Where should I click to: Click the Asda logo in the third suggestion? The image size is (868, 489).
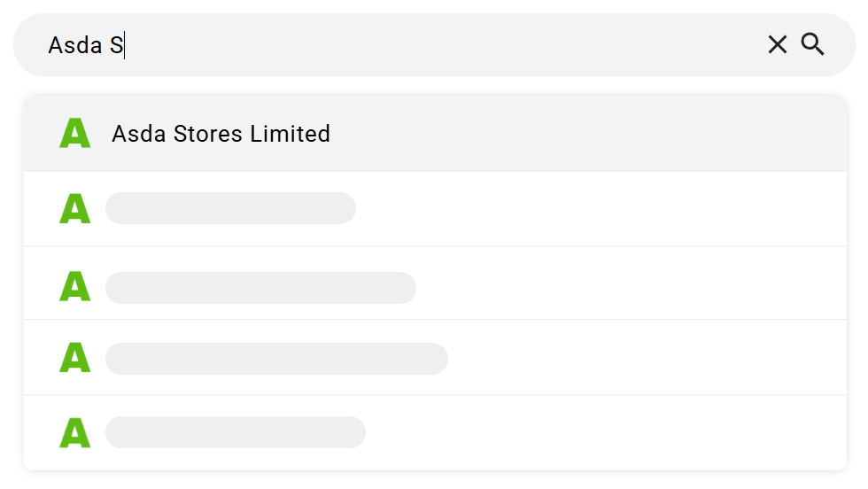click(x=75, y=287)
